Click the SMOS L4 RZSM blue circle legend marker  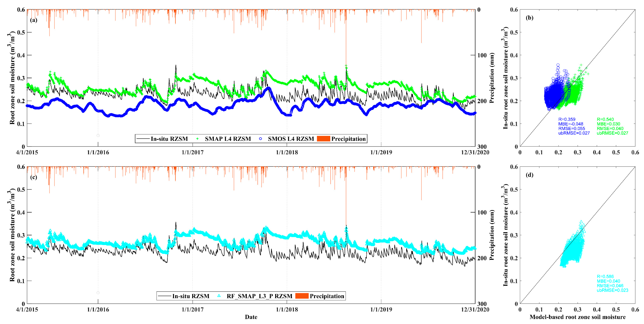coord(261,139)
